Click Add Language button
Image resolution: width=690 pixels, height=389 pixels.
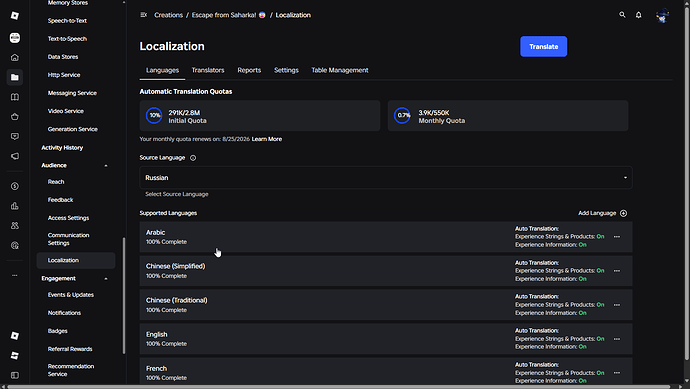click(602, 213)
